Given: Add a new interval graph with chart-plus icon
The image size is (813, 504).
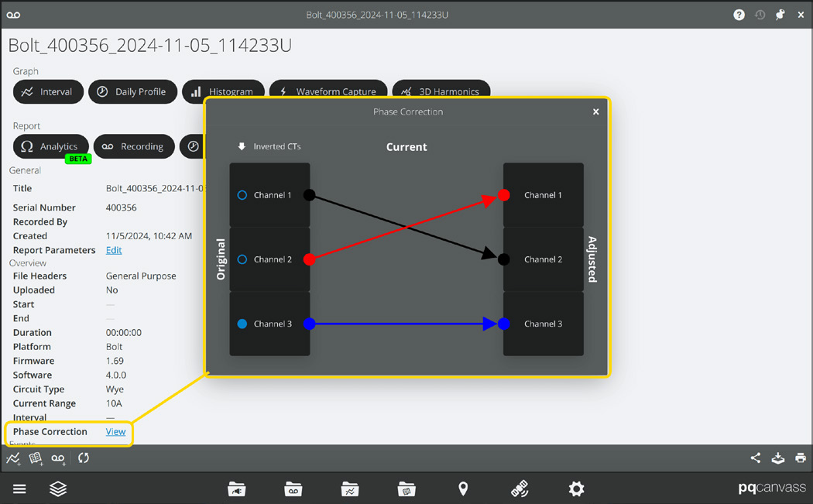Looking at the screenshot, I should tap(12, 458).
